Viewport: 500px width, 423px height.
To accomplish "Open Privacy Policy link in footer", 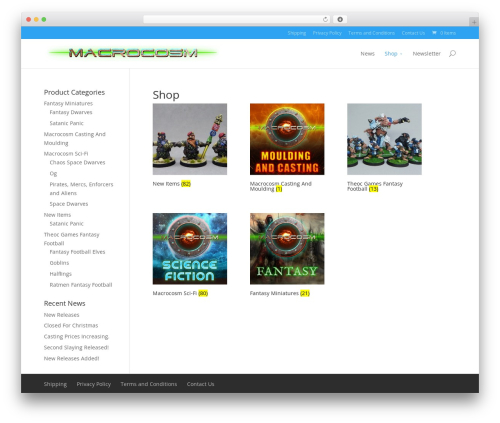I will (94, 384).
